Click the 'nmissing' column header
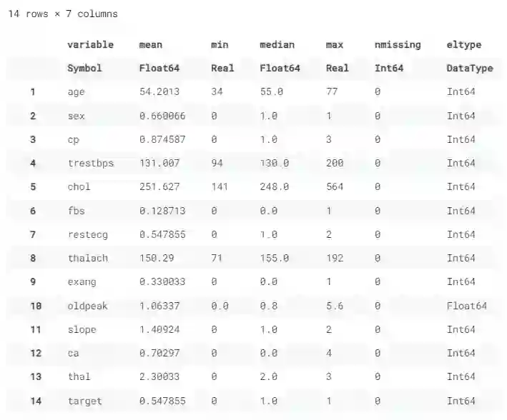This screenshot has height=420, width=507. click(398, 44)
